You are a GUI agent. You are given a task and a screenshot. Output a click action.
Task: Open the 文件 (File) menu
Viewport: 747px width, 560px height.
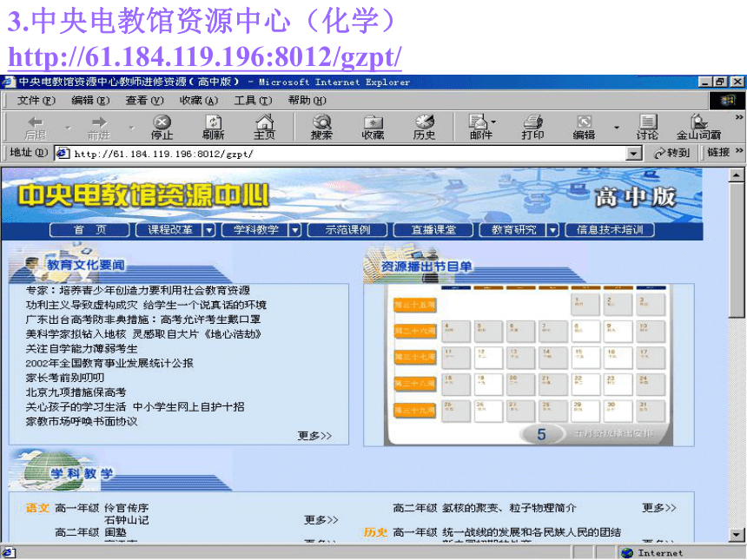[36, 101]
